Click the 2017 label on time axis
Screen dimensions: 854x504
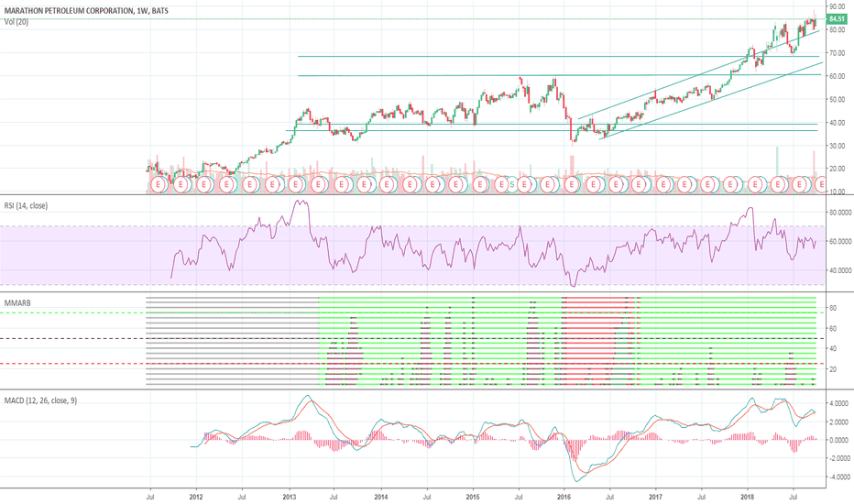click(x=656, y=497)
